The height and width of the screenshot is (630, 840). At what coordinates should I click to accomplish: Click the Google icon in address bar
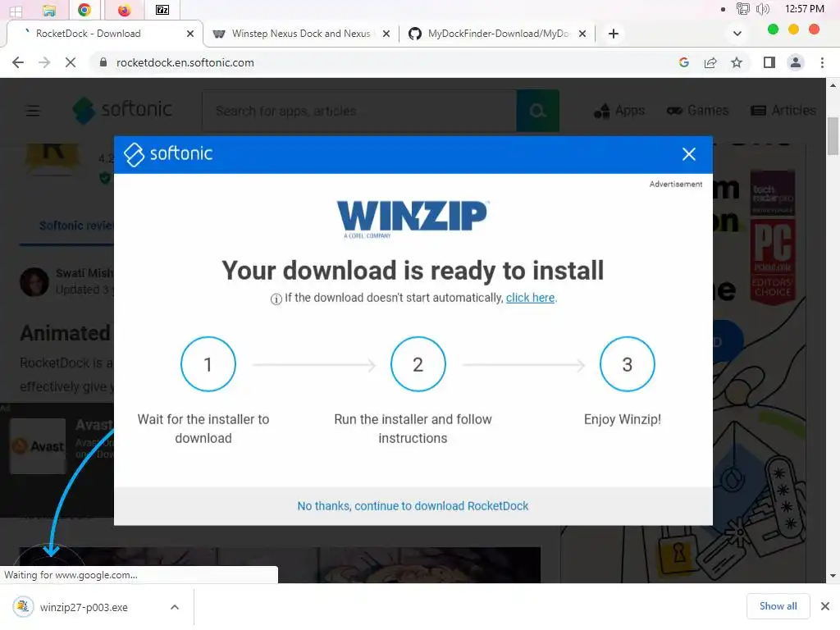coord(683,62)
